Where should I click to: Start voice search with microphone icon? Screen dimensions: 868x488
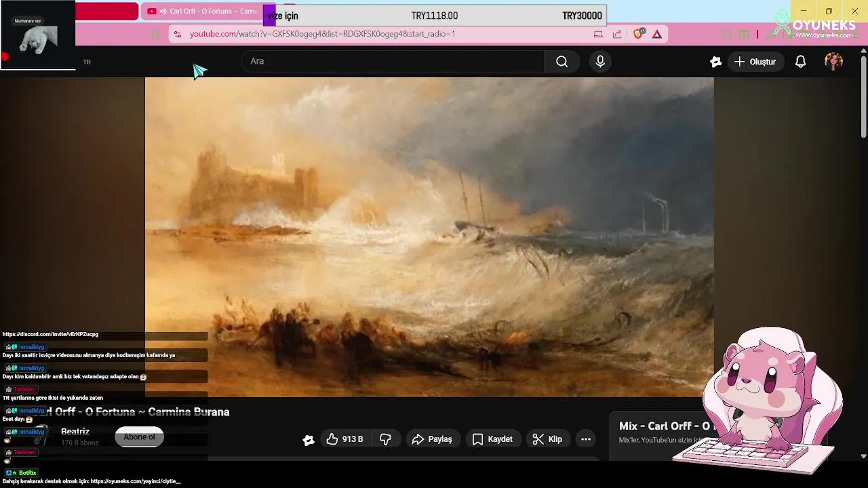[x=600, y=62]
